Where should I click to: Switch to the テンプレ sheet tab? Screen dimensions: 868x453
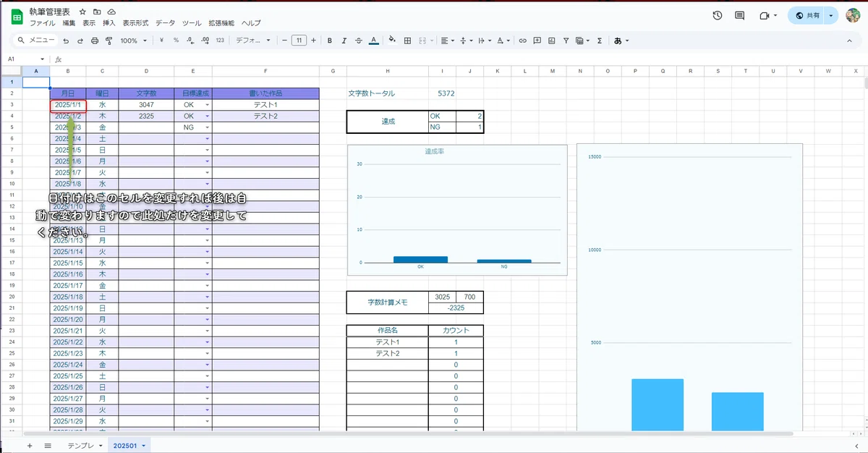coord(80,445)
